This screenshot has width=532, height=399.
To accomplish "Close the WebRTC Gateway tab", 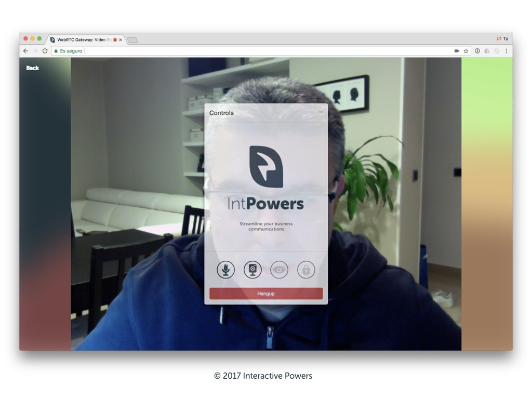I will pyautogui.click(x=121, y=39).
